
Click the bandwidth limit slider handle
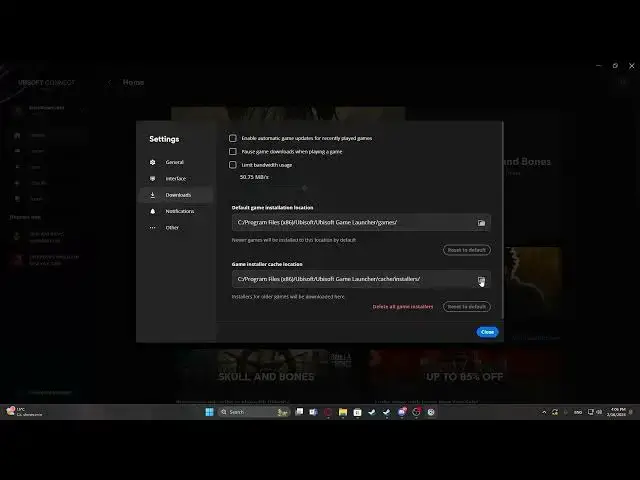[x=304, y=188]
